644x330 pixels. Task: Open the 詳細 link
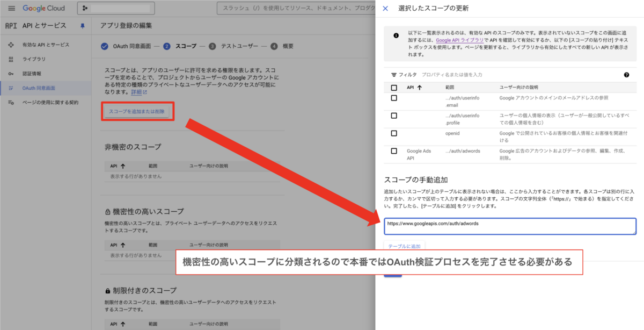click(139, 92)
